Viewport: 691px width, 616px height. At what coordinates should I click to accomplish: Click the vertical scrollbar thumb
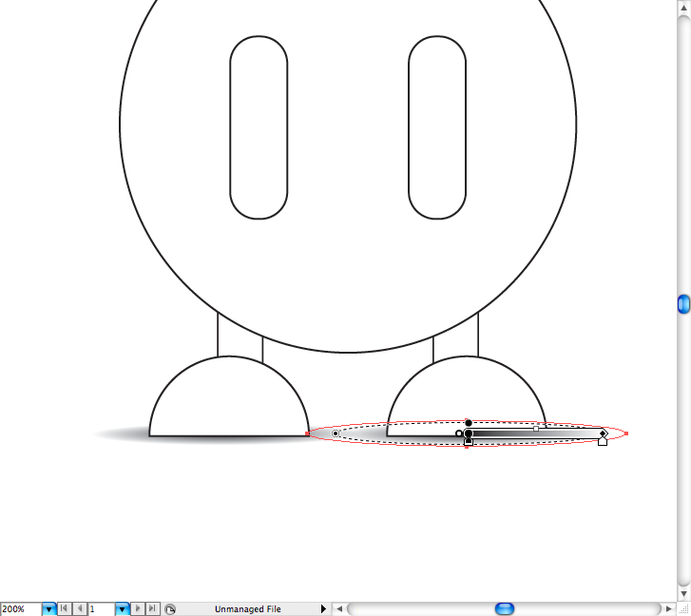coord(683,304)
